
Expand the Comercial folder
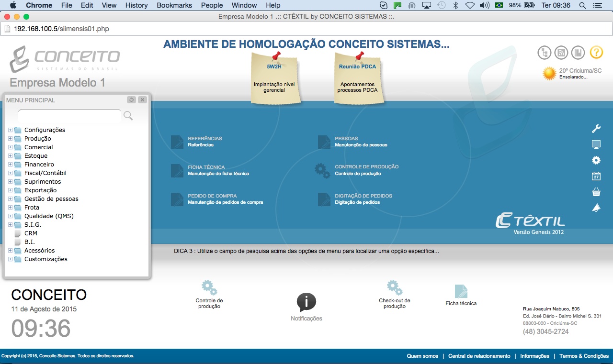point(11,147)
